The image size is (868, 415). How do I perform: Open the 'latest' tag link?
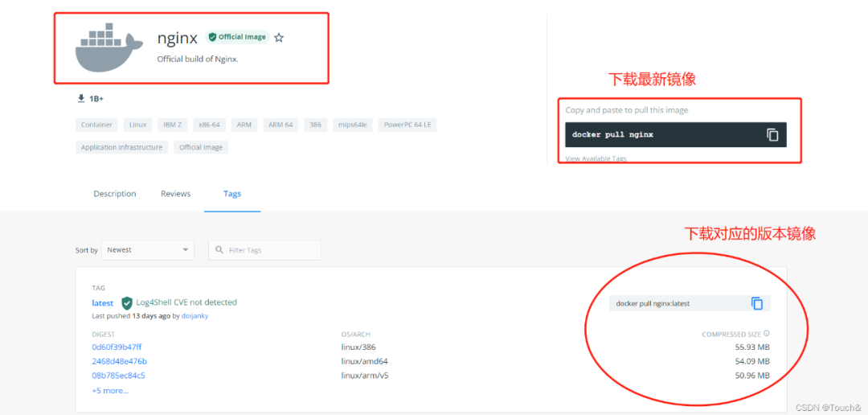(102, 303)
